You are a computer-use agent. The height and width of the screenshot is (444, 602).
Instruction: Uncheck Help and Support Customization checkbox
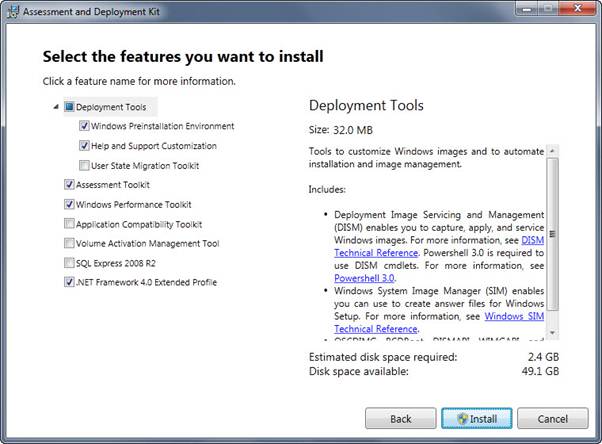tap(84, 146)
